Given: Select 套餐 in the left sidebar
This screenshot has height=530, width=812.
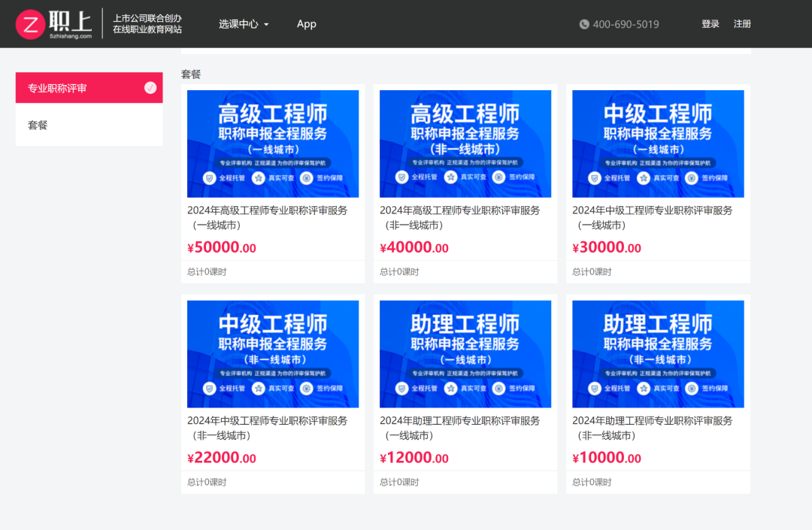Looking at the screenshot, I should (38, 125).
